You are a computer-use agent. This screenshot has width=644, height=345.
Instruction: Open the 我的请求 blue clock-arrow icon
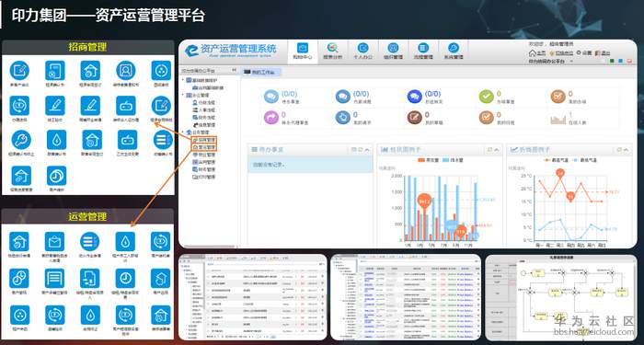(x=342, y=118)
